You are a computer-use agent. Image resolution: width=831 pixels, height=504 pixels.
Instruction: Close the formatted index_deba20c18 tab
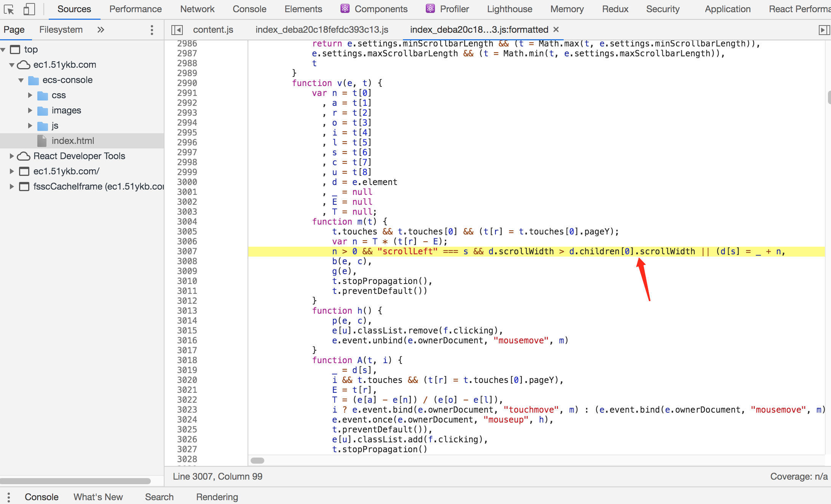point(556,29)
